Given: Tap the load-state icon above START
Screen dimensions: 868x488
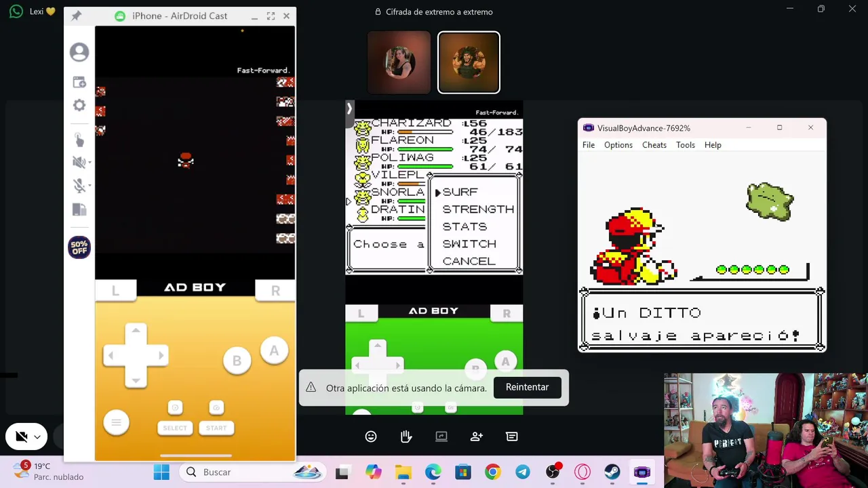Looking at the screenshot, I should pos(216,407).
